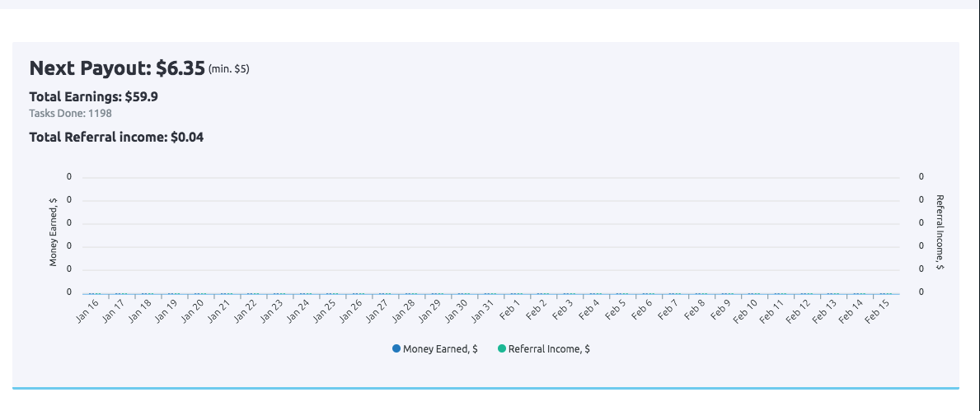Click the vertical Referral Income right axis title
980x411 pixels.
(940, 233)
